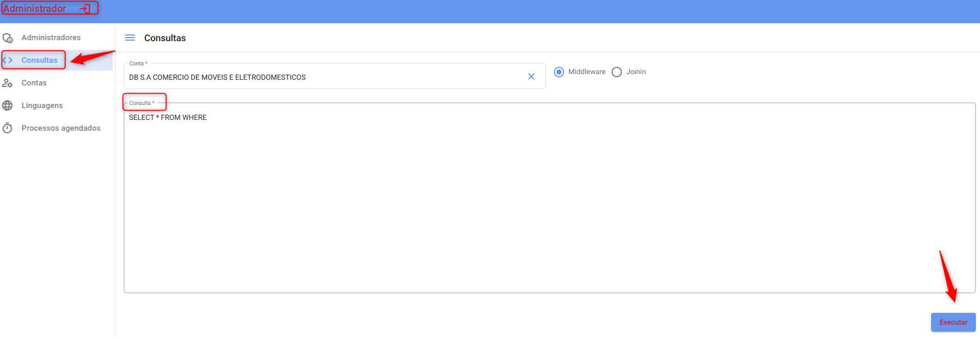The height and width of the screenshot is (337, 980).
Task: Select the Consultas sidebar label
Action: point(39,60)
